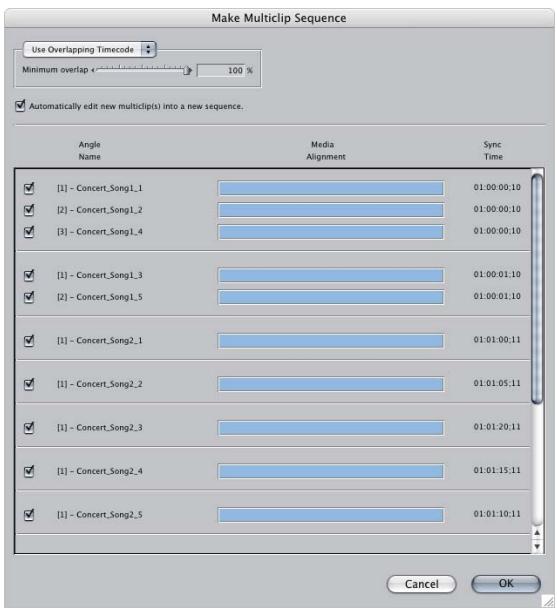Click the sync time 01:01:15;11
Viewport: 557px width, 609px height.
click(x=497, y=470)
